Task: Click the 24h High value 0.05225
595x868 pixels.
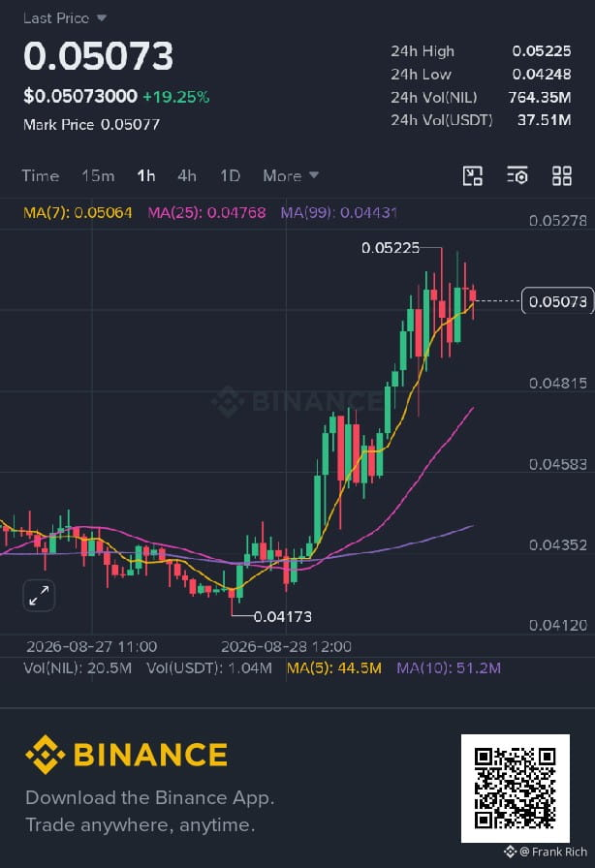Action: 542,51
